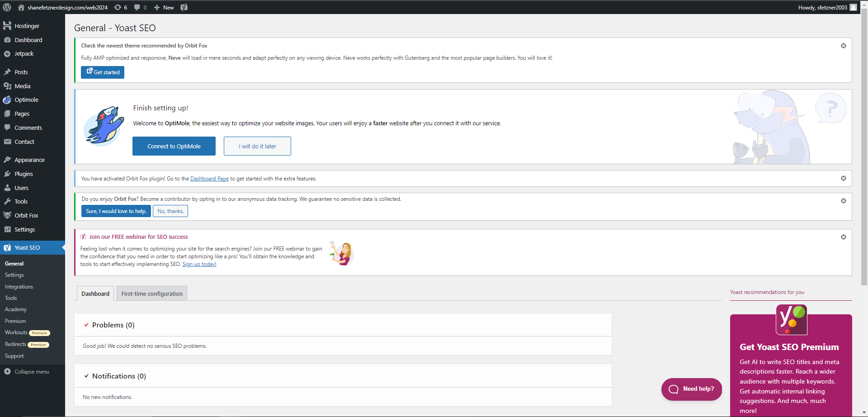Click the Connect to OptiMole button

174,146
